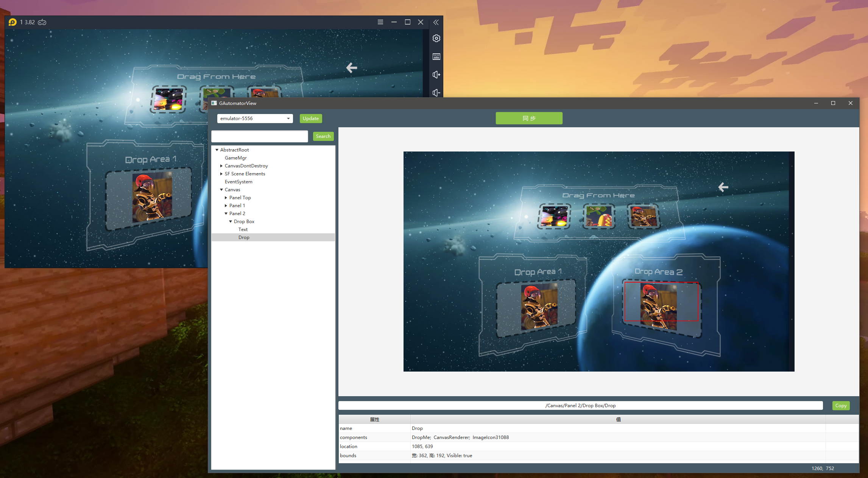The image size is (868, 478).
Task: Open the emulator-5556 device dropdown
Action: (288, 119)
